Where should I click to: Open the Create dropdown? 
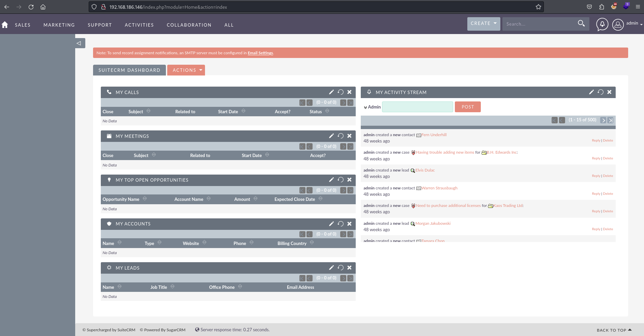tap(483, 24)
